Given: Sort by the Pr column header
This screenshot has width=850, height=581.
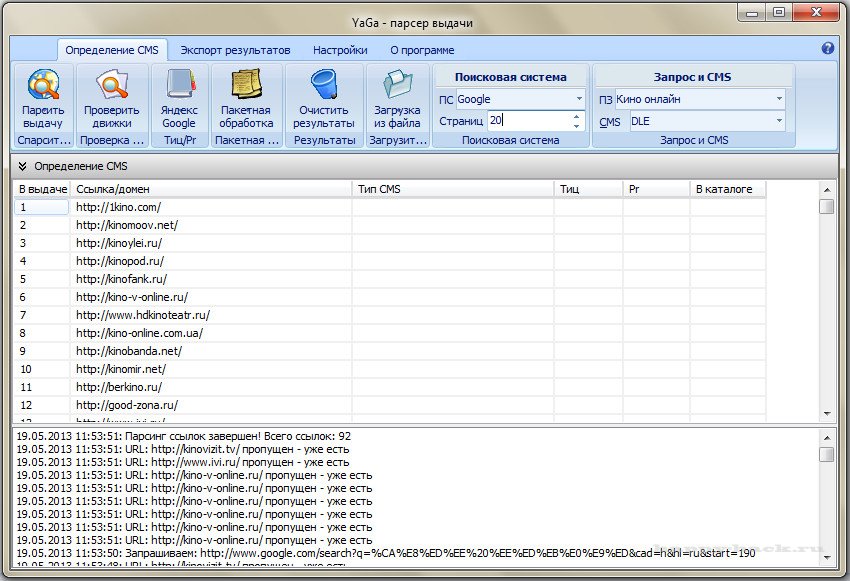Looking at the screenshot, I should click(x=656, y=189).
